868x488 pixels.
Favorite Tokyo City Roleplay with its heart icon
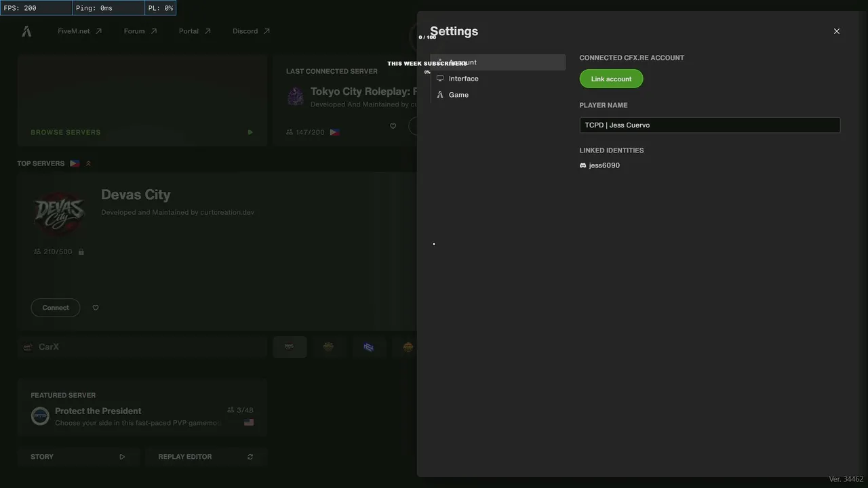(x=393, y=126)
